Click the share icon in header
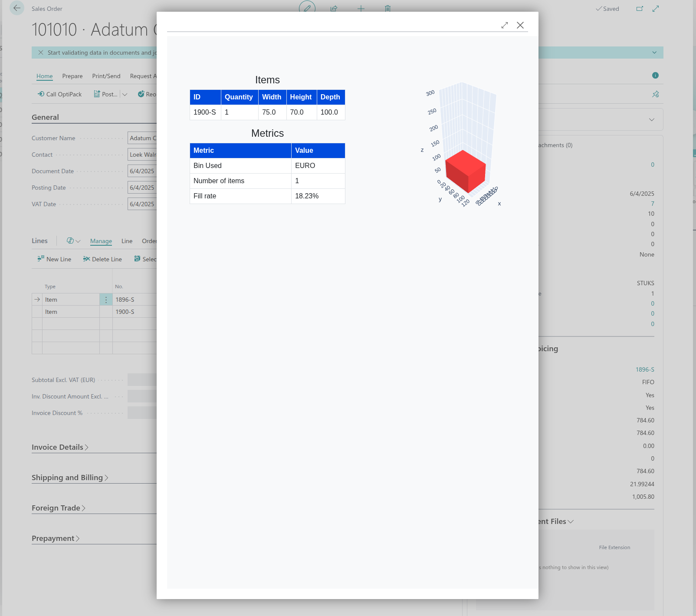Image resolution: width=696 pixels, height=616 pixels. click(x=334, y=8)
